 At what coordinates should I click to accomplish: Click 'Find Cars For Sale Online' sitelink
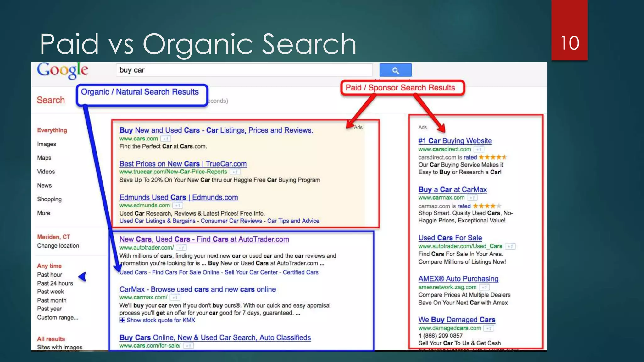coord(186,272)
